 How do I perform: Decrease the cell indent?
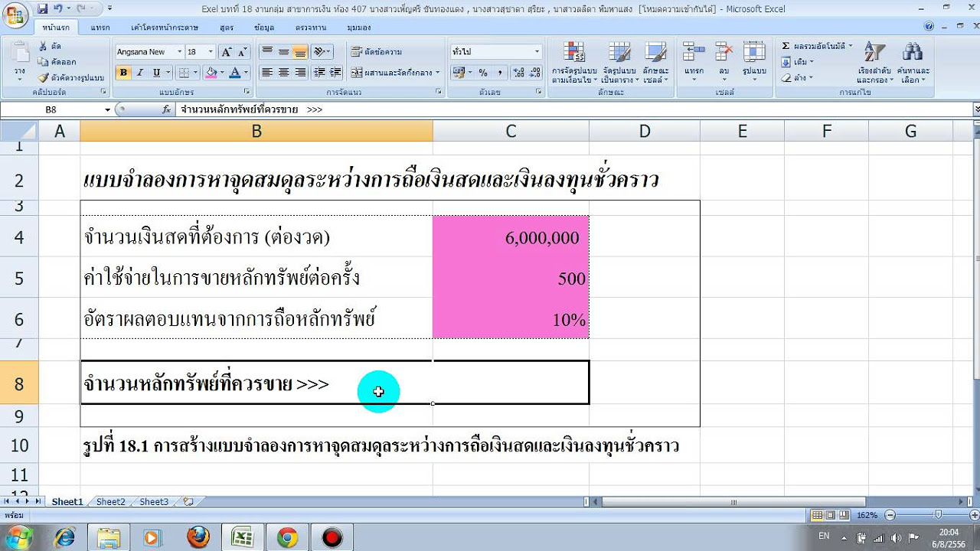(x=320, y=73)
